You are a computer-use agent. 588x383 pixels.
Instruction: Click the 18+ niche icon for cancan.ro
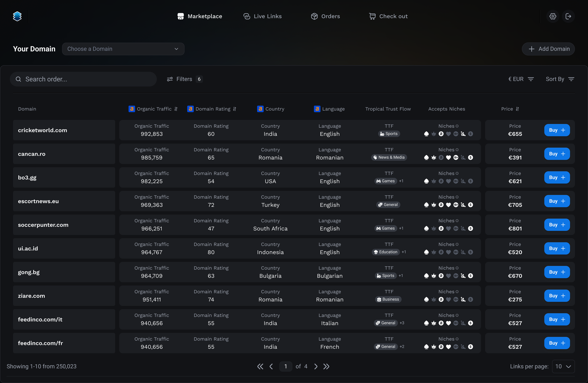point(456,157)
